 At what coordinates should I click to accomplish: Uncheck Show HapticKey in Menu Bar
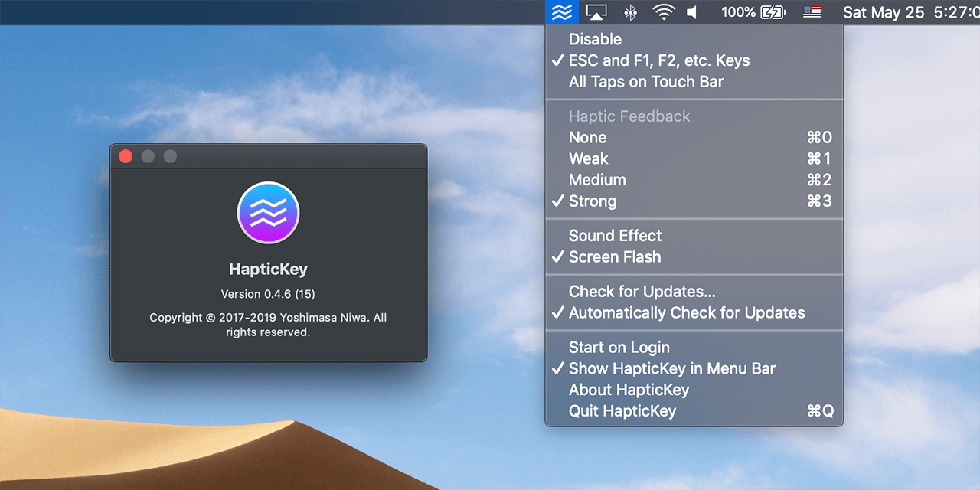coord(671,369)
